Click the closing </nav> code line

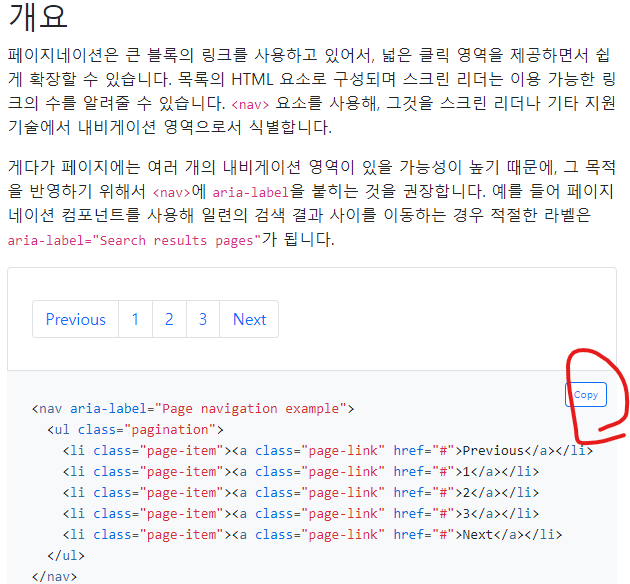[54, 576]
